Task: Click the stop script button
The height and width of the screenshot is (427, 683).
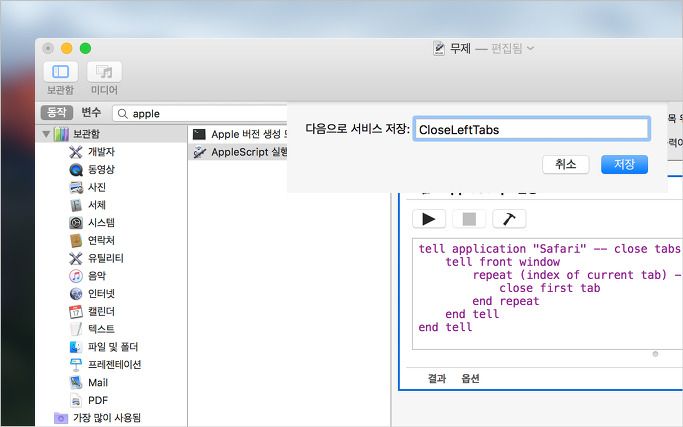Action: tap(469, 219)
